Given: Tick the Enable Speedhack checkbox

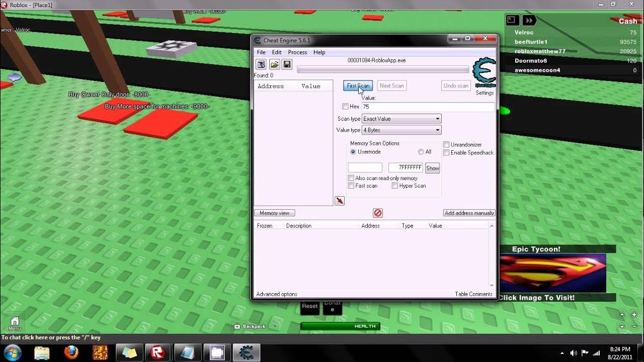Looking at the screenshot, I should tap(446, 153).
